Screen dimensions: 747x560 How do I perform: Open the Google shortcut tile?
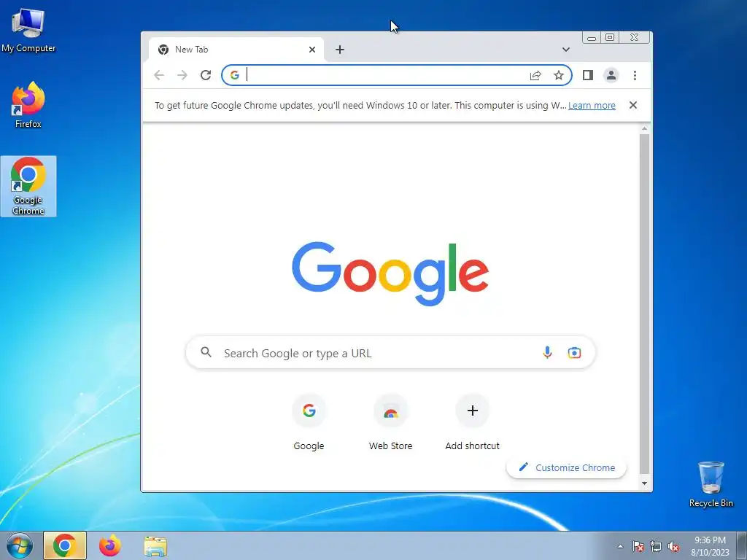[x=309, y=422]
